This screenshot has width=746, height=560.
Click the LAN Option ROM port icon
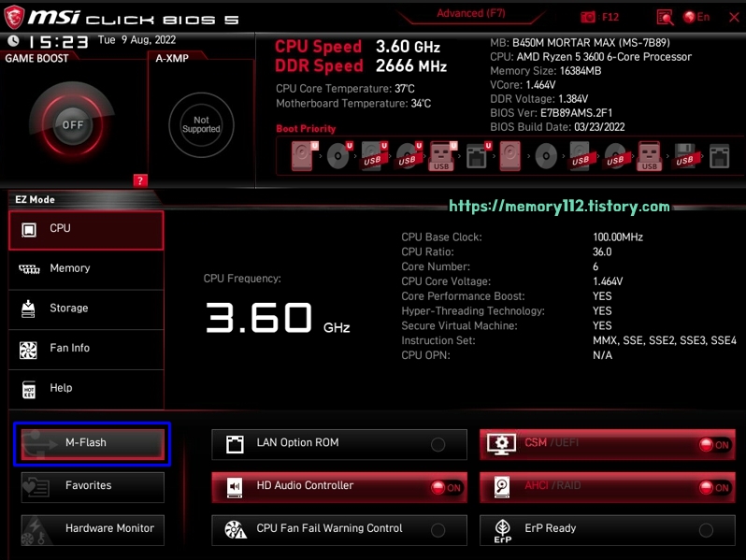pyautogui.click(x=235, y=444)
